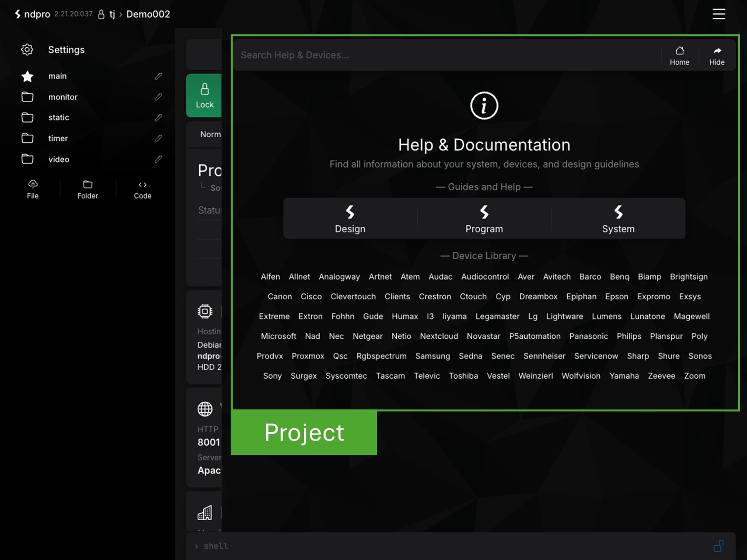Open the Brightsign device library
Image resolution: width=747 pixels, height=560 pixels.
pyautogui.click(x=689, y=277)
